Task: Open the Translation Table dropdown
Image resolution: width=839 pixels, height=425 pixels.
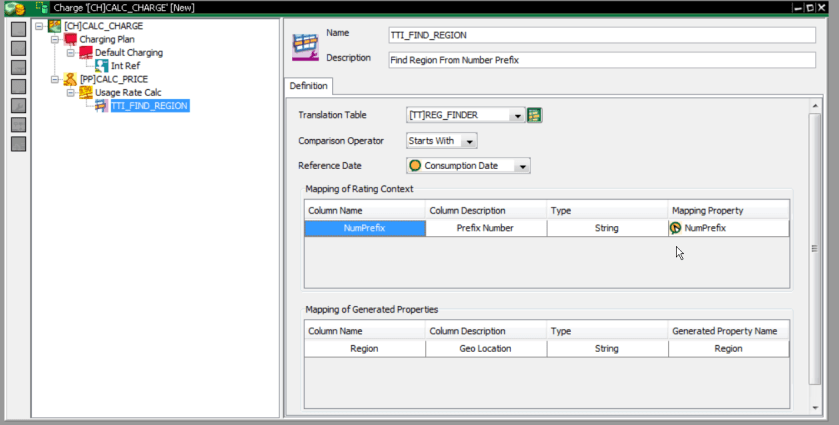Action: click(x=517, y=116)
